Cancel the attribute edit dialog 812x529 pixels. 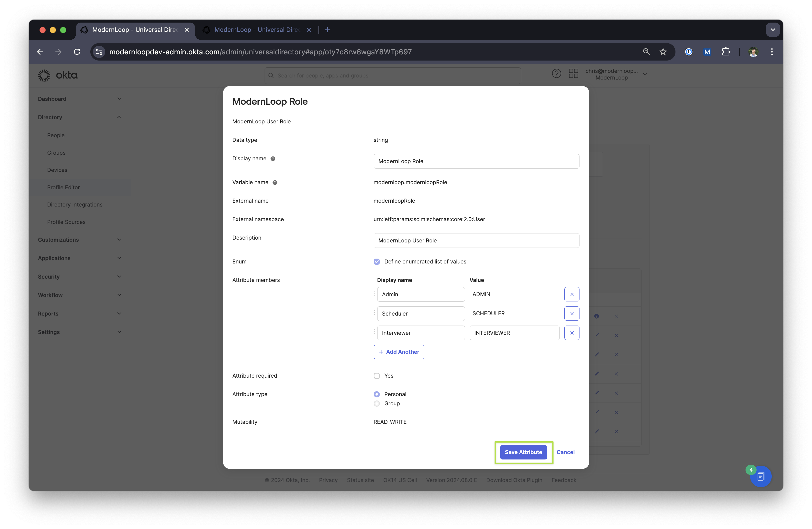(565, 452)
